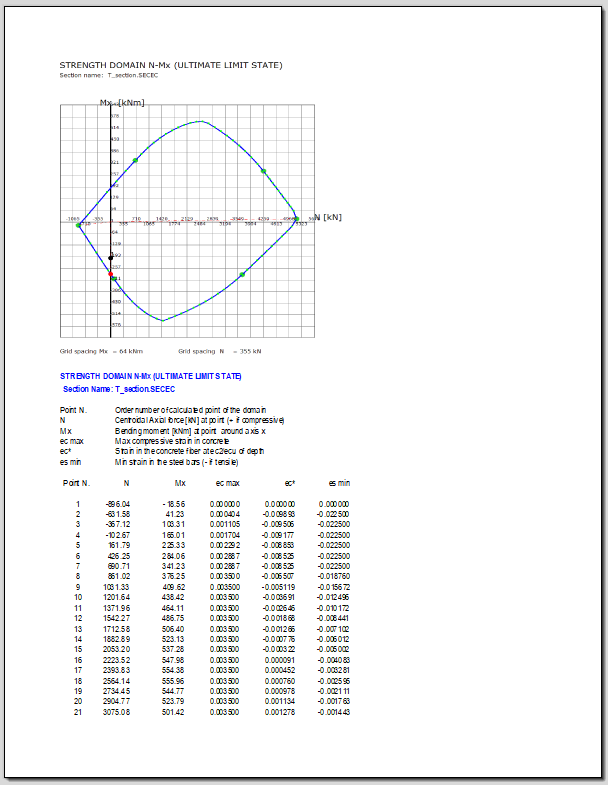This screenshot has height=785, width=608.
Task: Click ec max value '0.000404'
Action: point(225,514)
